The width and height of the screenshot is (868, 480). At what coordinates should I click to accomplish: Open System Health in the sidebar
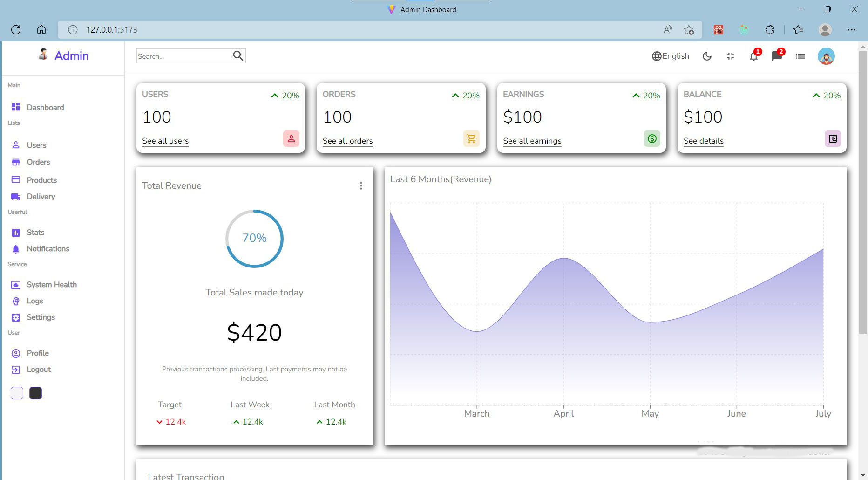(x=44, y=285)
